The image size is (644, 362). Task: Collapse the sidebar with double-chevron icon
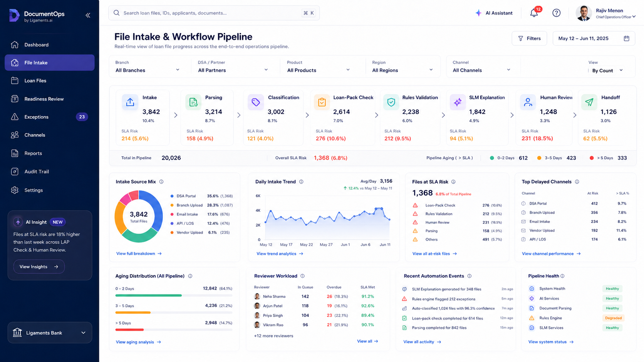tap(88, 15)
